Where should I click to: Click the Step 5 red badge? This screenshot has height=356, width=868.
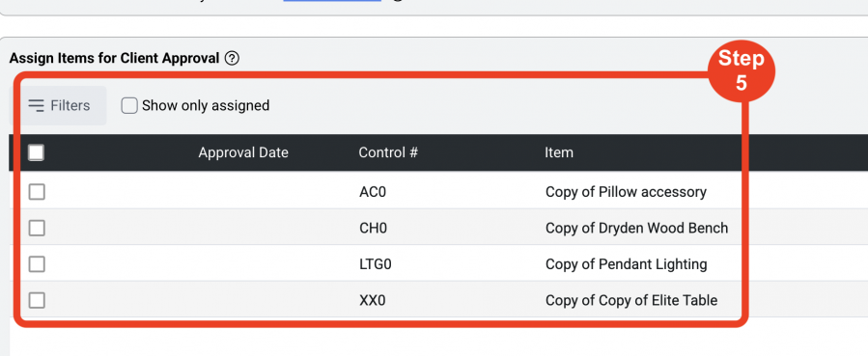[742, 70]
